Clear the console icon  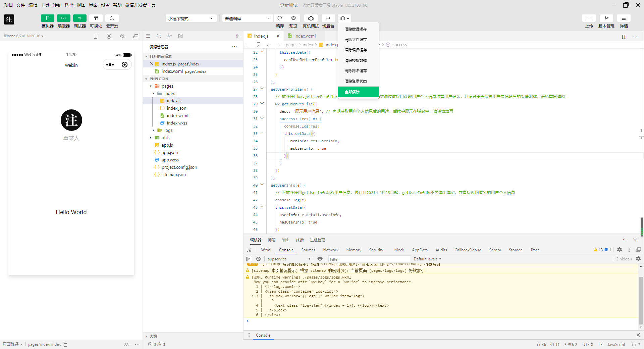[x=258, y=259]
